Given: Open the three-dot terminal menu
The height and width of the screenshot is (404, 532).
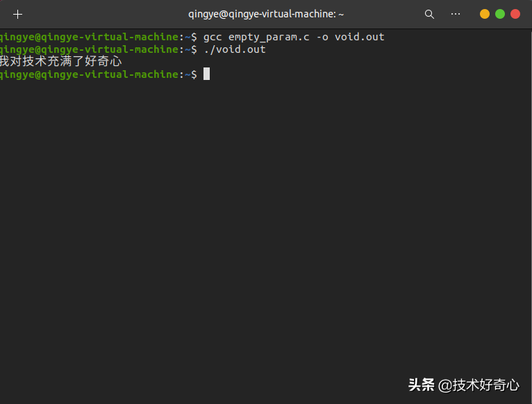Looking at the screenshot, I should [456, 14].
